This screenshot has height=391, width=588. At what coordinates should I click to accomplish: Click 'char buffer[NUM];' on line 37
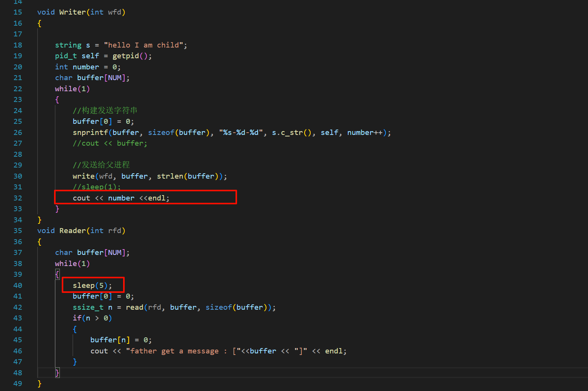92,253
